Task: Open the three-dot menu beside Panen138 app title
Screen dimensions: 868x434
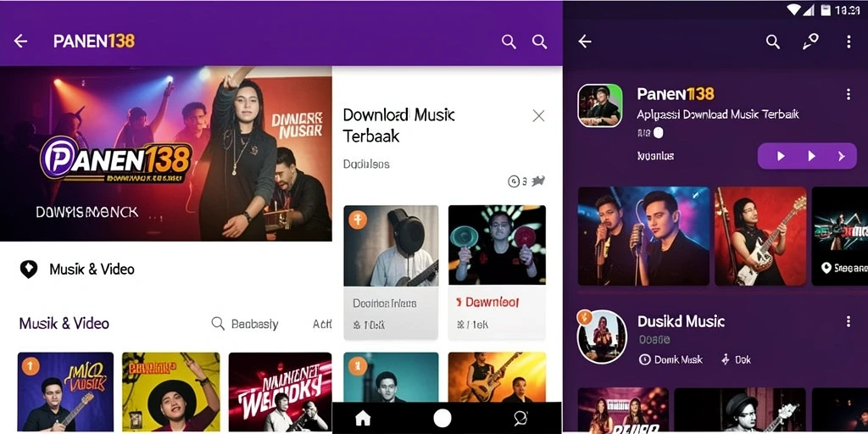Action: pos(848,94)
